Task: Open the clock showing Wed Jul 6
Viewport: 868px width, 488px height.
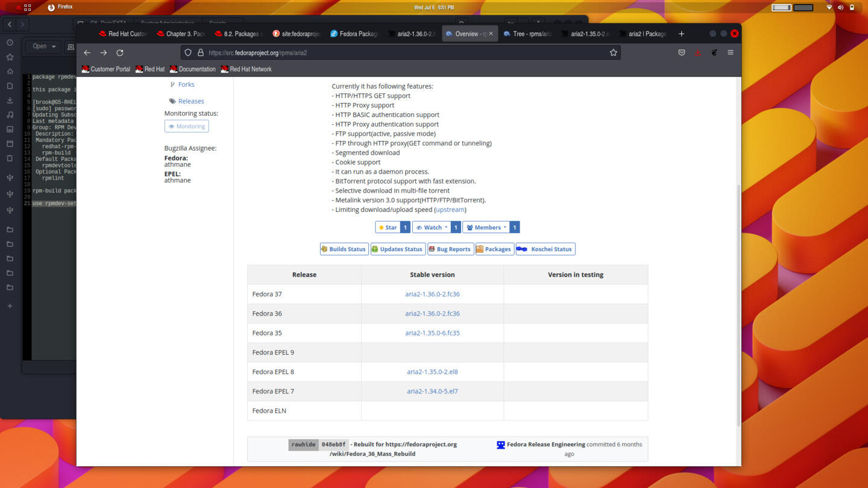Action: tap(434, 7)
